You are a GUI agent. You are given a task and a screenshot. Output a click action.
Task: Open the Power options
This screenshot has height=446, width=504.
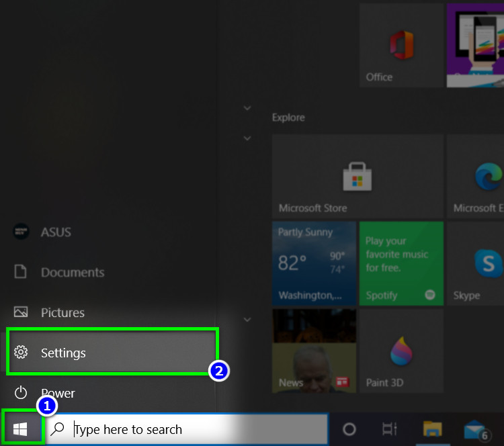[x=108, y=393]
